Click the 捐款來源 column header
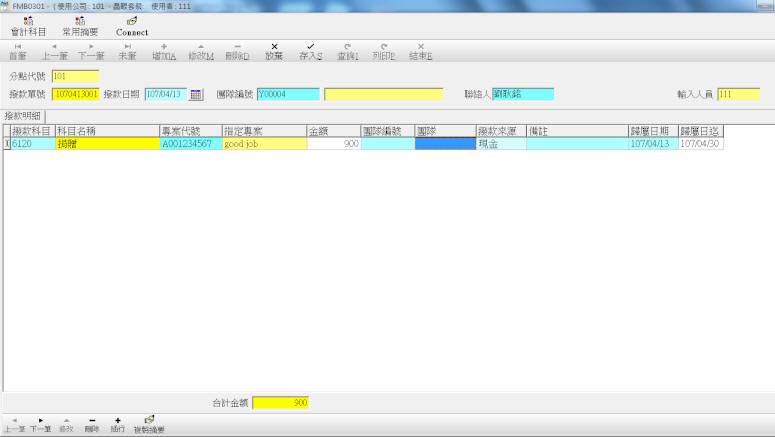 click(500, 131)
